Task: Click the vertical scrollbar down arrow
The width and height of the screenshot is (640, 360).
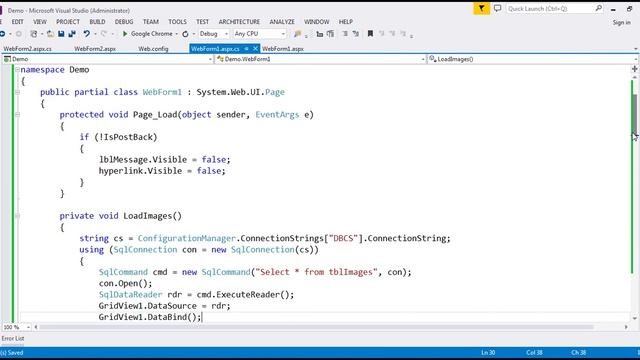Action: coord(635,318)
